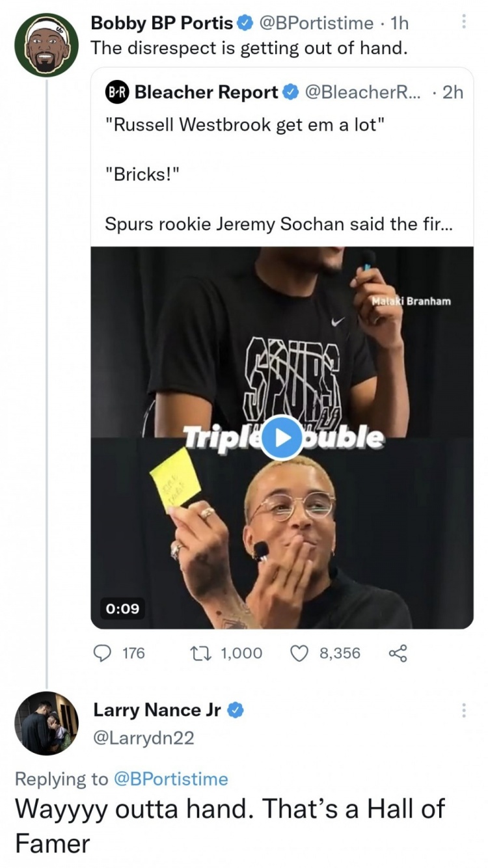Share the tweet using share icon
This screenshot has width=488, height=868.
[397, 653]
